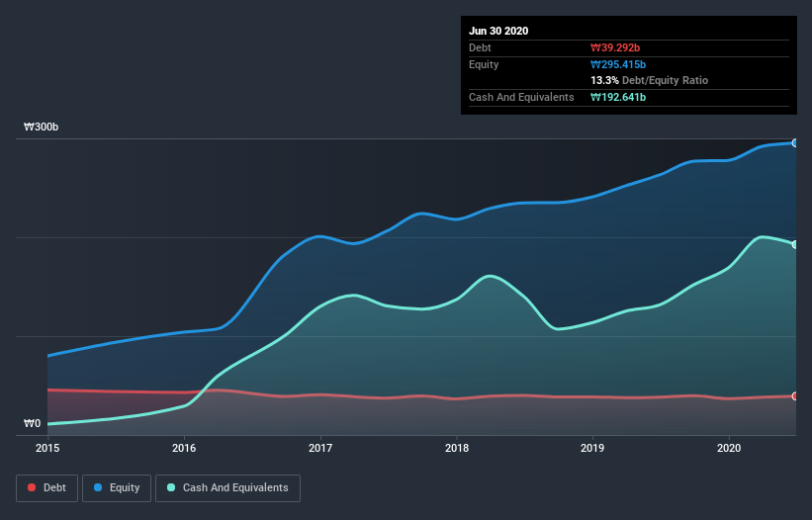812x520 pixels.
Task: Click the Equity label in tooltip
Action: pyautogui.click(x=484, y=64)
